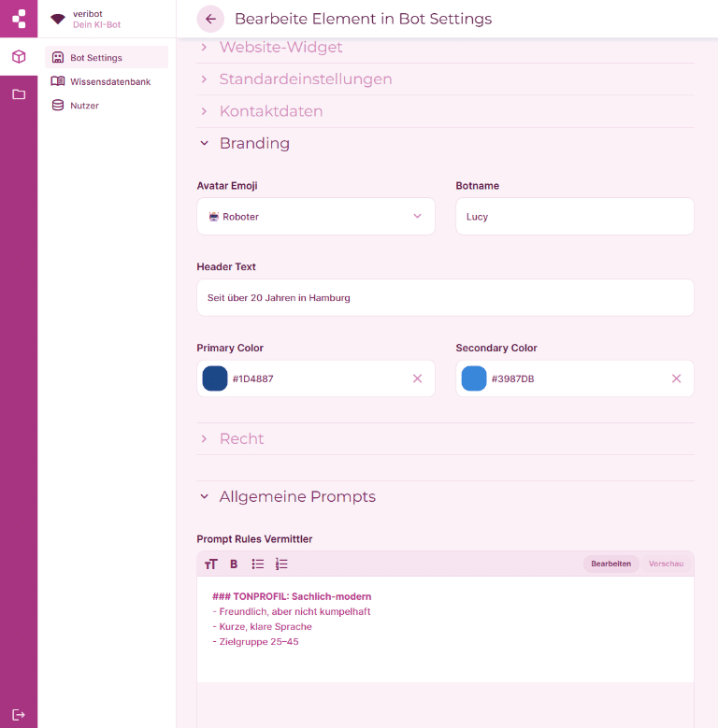Click the Primary Color swatch
Image resolution: width=718 pixels, height=728 pixels.
point(215,378)
